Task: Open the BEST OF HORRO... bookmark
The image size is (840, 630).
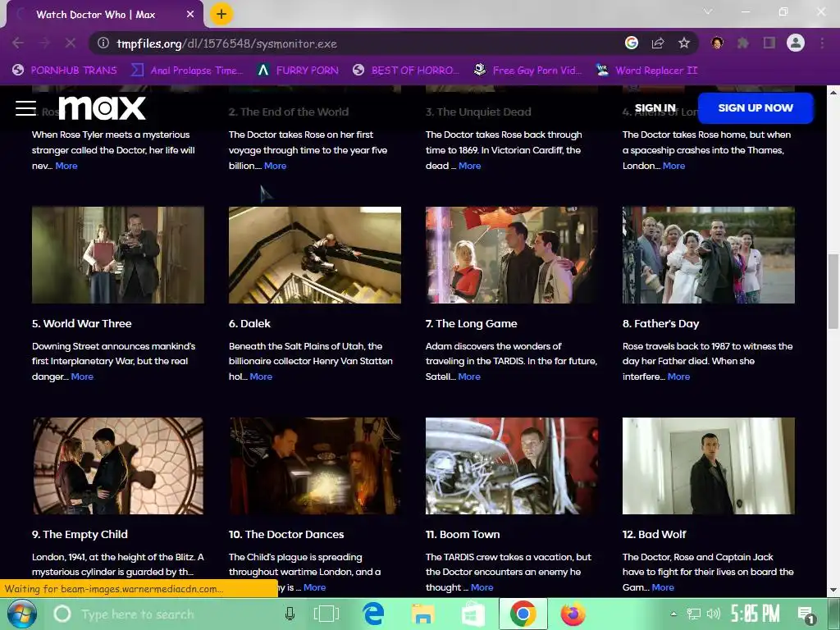Action: pyautogui.click(x=406, y=71)
